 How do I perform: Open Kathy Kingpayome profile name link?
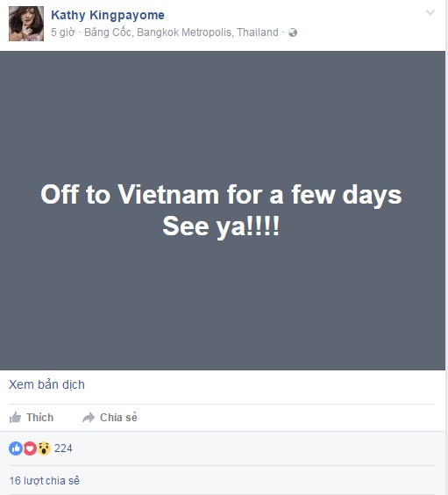tap(108, 15)
